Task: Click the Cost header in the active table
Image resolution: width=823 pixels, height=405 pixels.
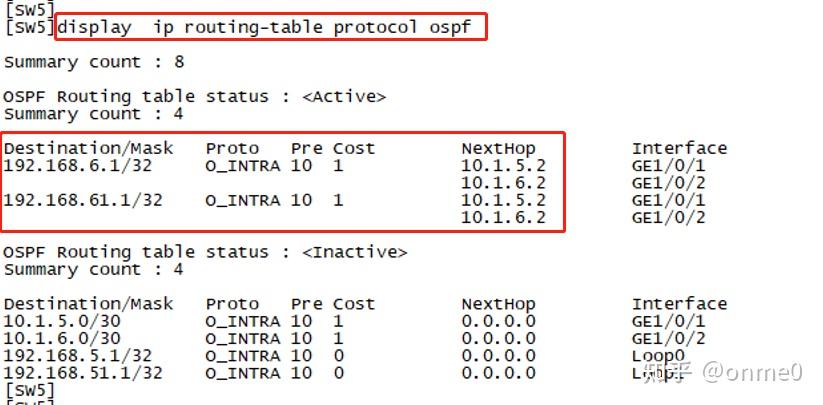Action: 354,149
